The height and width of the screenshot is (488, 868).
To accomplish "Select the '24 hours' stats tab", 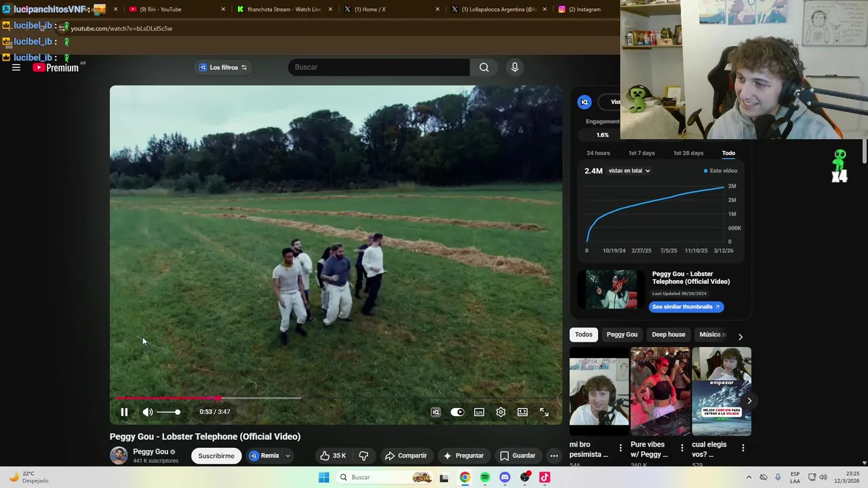I will [x=598, y=153].
